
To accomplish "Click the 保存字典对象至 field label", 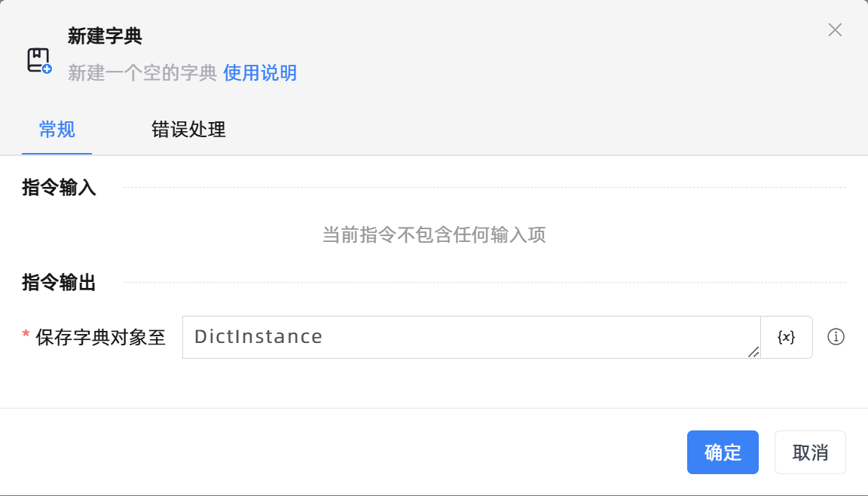I will click(100, 337).
